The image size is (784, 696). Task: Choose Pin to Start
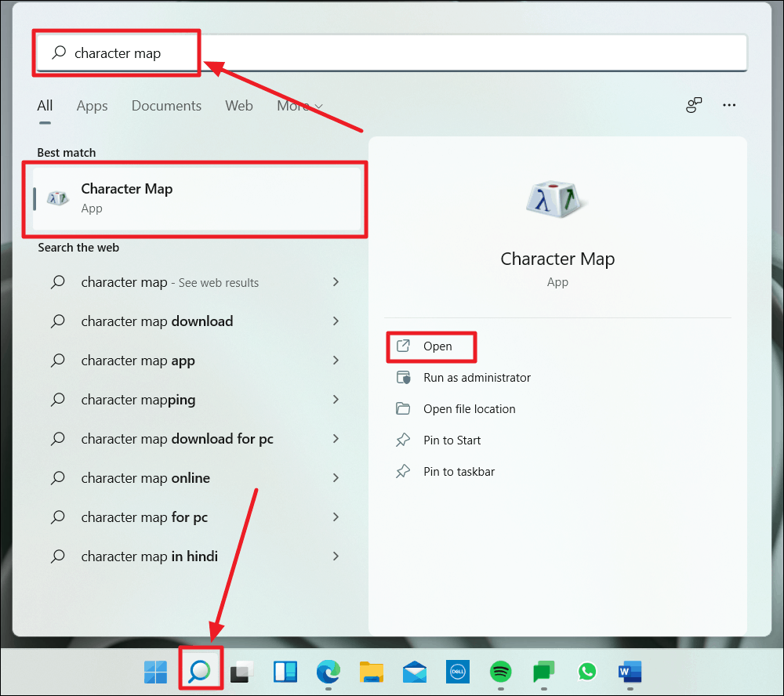click(438, 440)
